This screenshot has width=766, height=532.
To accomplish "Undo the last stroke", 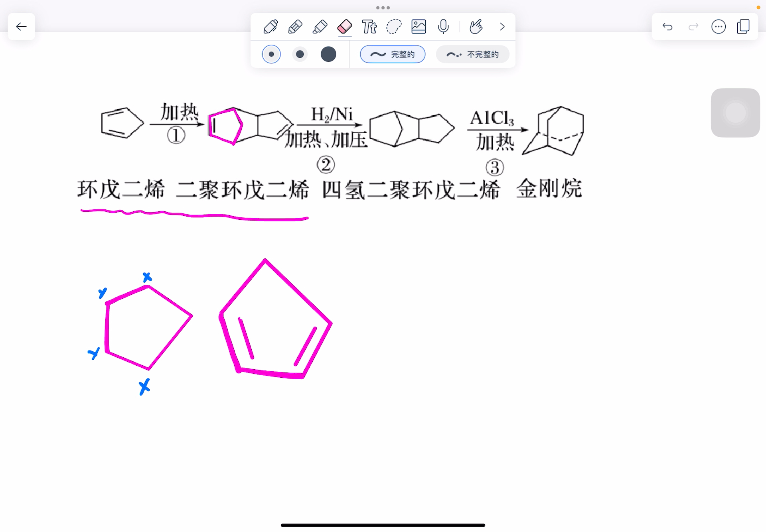I will coord(667,27).
